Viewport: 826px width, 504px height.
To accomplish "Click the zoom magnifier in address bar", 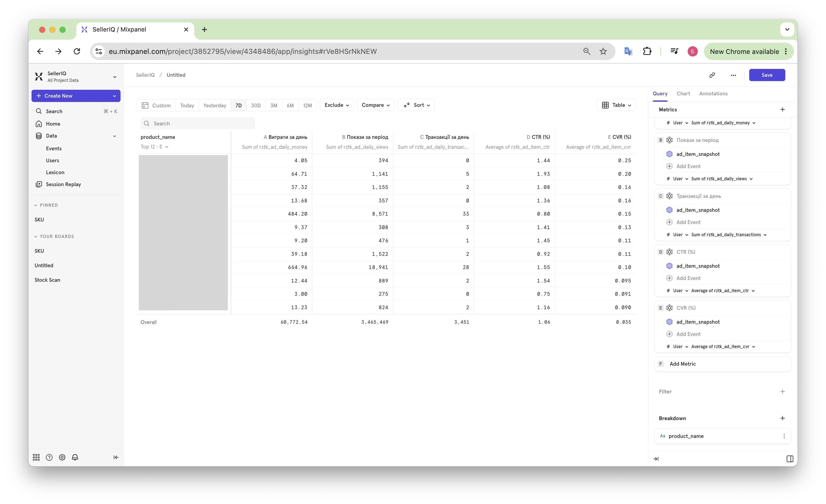I will click(587, 51).
